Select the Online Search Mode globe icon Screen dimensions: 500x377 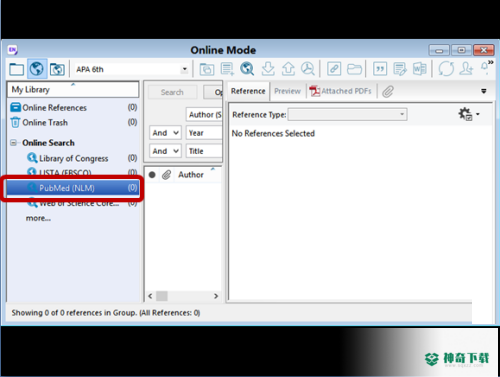(x=37, y=69)
